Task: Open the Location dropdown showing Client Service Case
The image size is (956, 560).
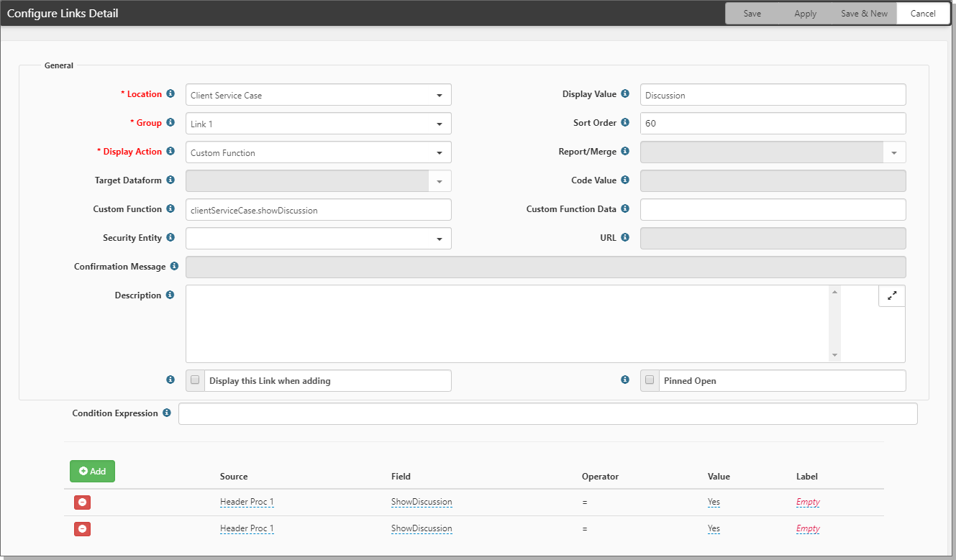Action: (x=319, y=95)
